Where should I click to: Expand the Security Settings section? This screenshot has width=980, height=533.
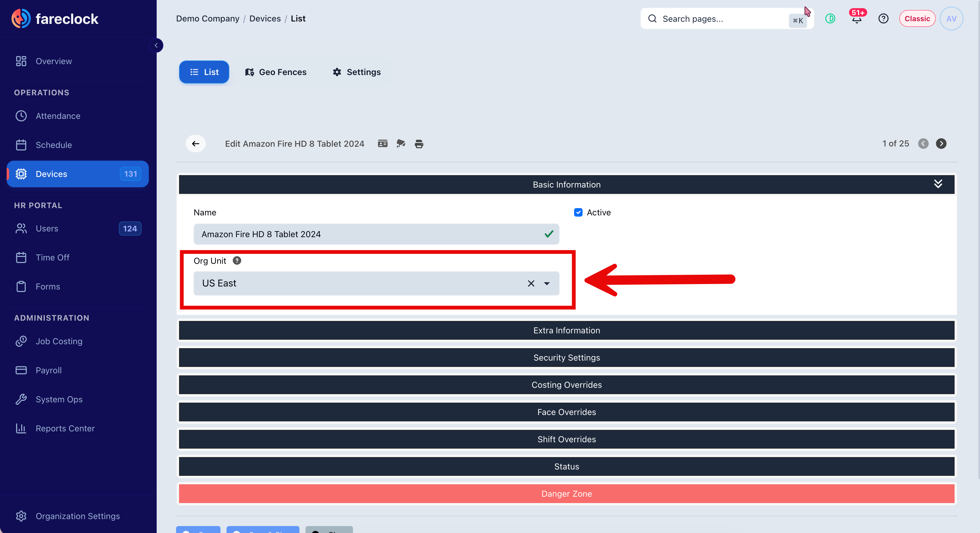pos(567,358)
